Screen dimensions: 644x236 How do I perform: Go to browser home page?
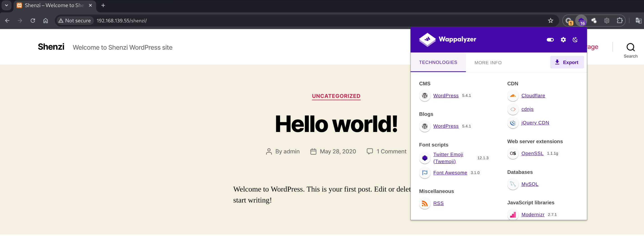click(x=46, y=21)
